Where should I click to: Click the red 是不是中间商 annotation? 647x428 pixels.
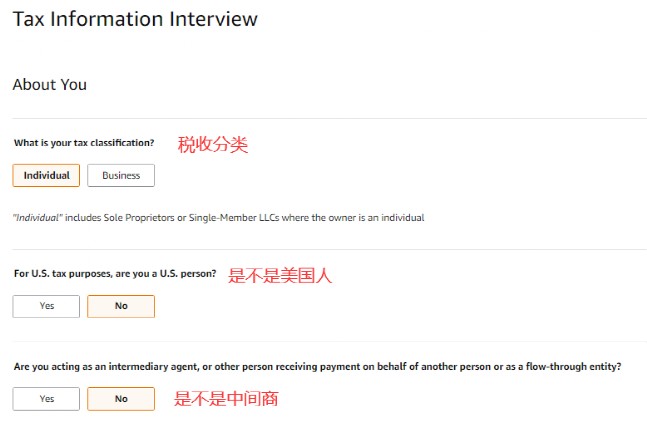pos(226,399)
